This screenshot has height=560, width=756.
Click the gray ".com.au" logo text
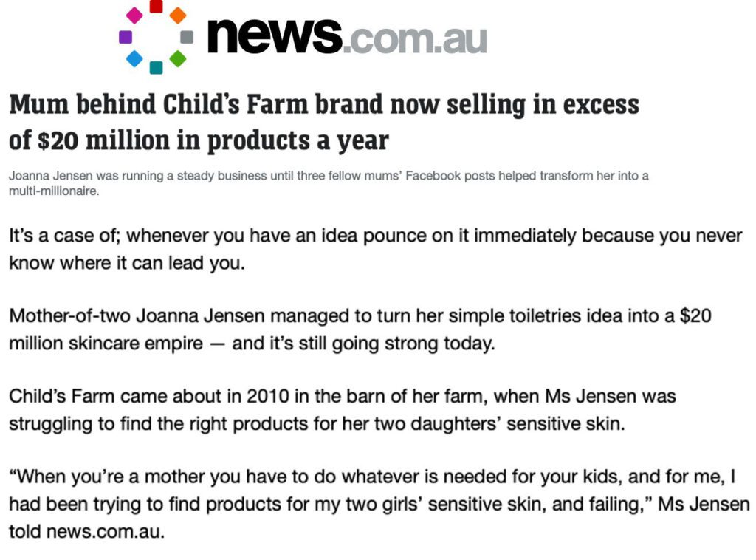tap(416, 40)
